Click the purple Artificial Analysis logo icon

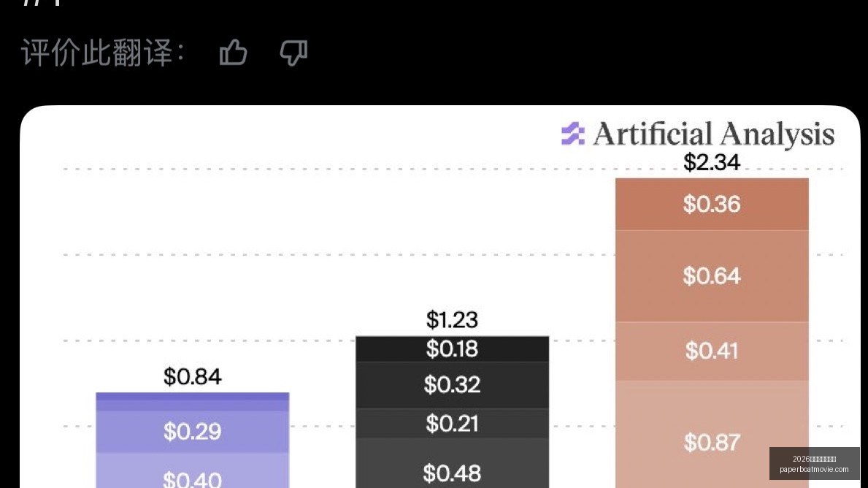pyautogui.click(x=572, y=134)
